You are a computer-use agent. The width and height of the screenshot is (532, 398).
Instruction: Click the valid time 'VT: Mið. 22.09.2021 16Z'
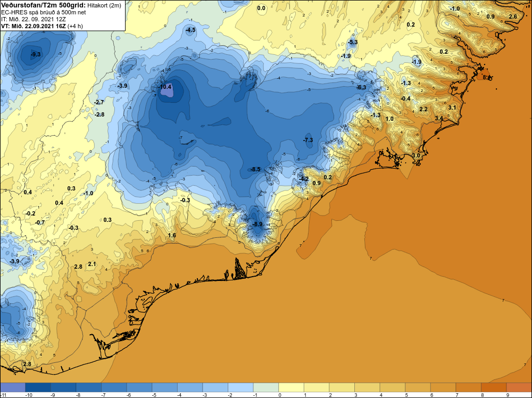click(34, 26)
